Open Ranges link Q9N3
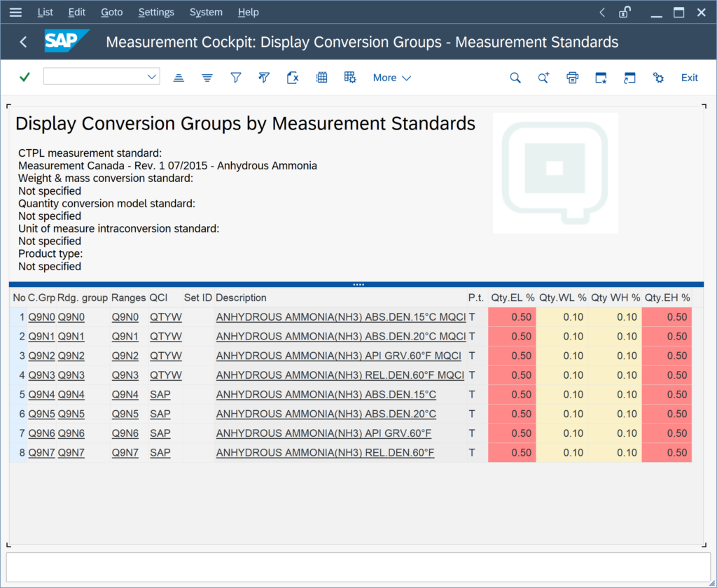717x588 pixels. [125, 375]
